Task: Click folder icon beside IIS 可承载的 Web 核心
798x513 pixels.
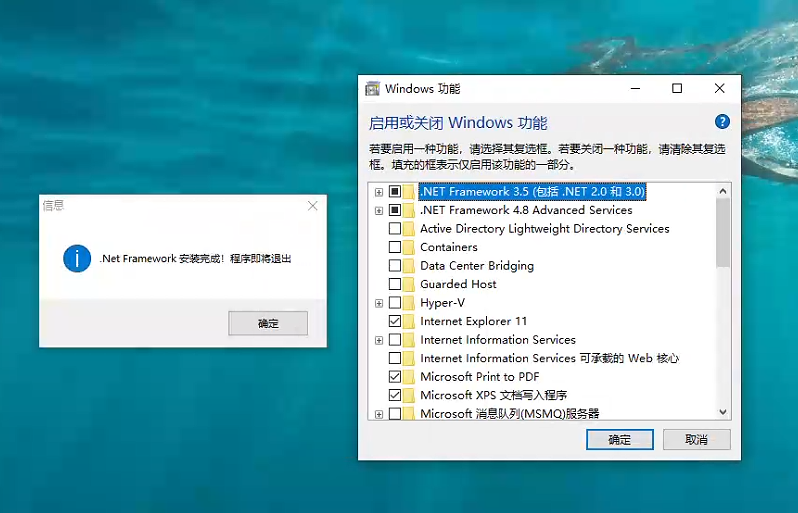Action: pos(409,358)
